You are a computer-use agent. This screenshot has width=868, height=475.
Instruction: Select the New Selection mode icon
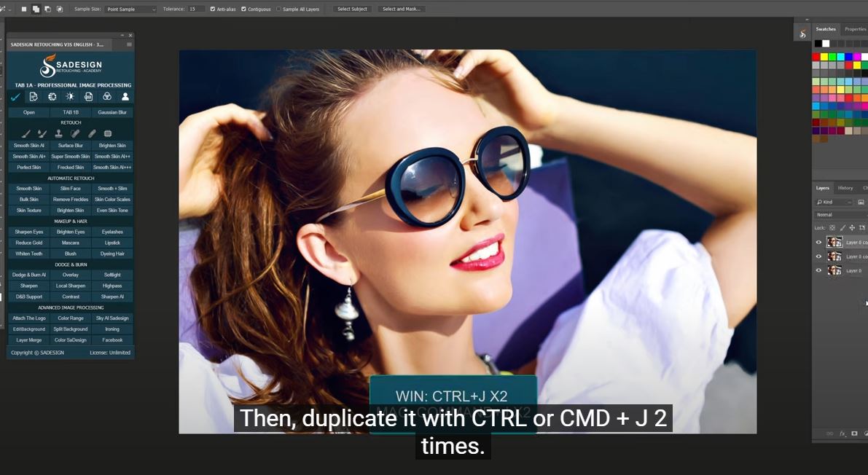(x=24, y=9)
